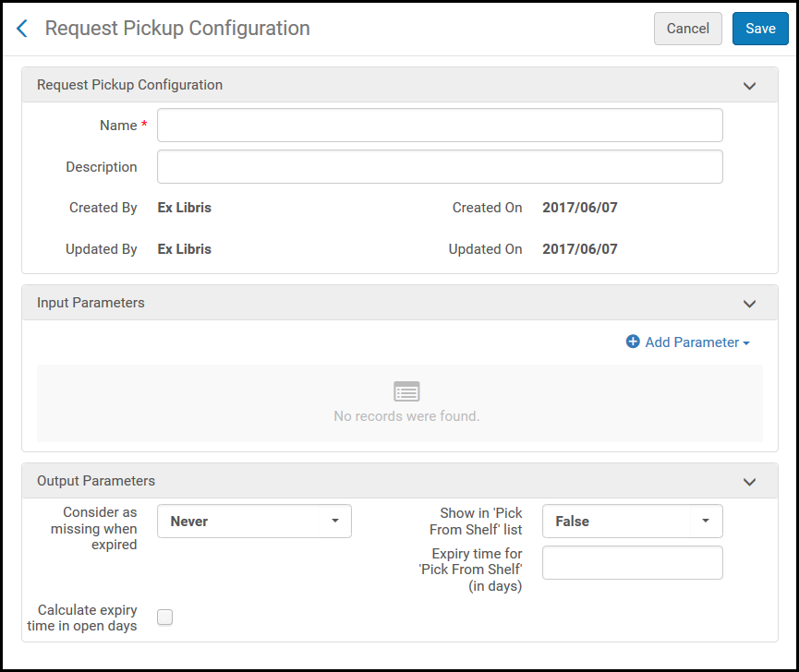Click the Output Parameters section header title

coord(96,481)
